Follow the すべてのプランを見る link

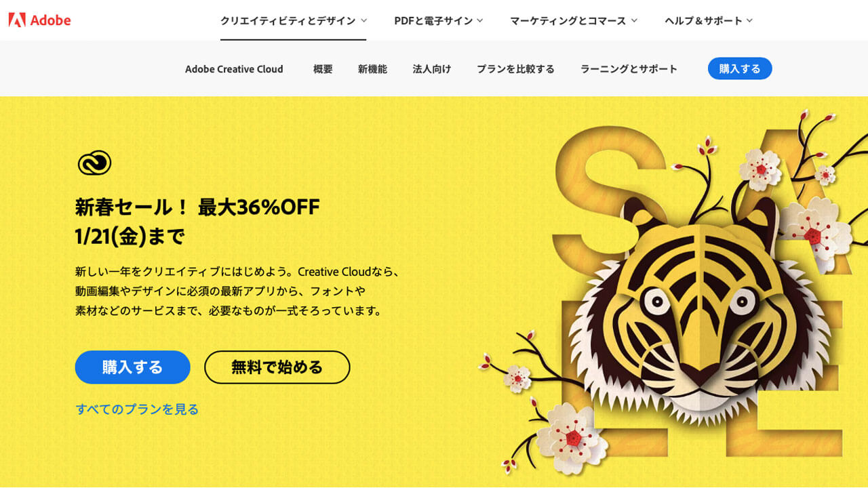click(137, 409)
